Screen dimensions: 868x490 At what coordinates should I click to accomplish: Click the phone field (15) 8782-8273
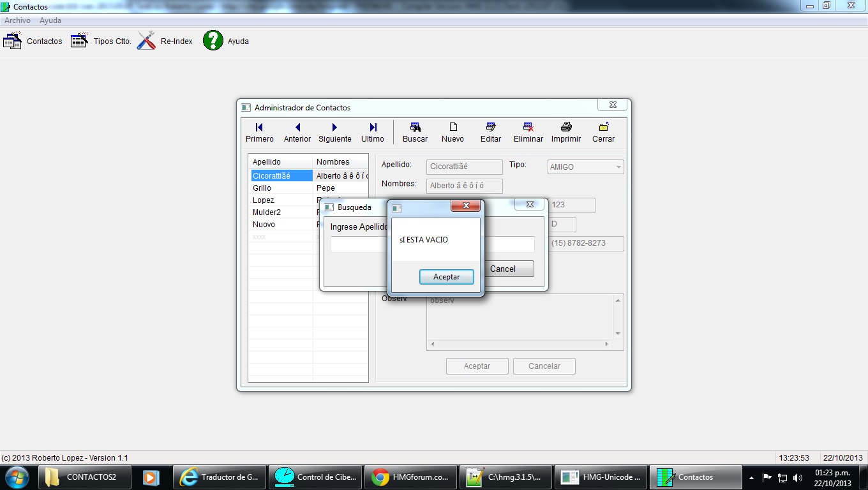coord(586,243)
